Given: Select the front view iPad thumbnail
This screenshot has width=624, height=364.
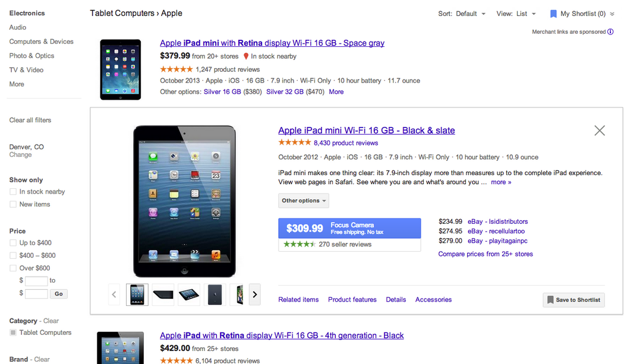Looking at the screenshot, I should 137,295.
